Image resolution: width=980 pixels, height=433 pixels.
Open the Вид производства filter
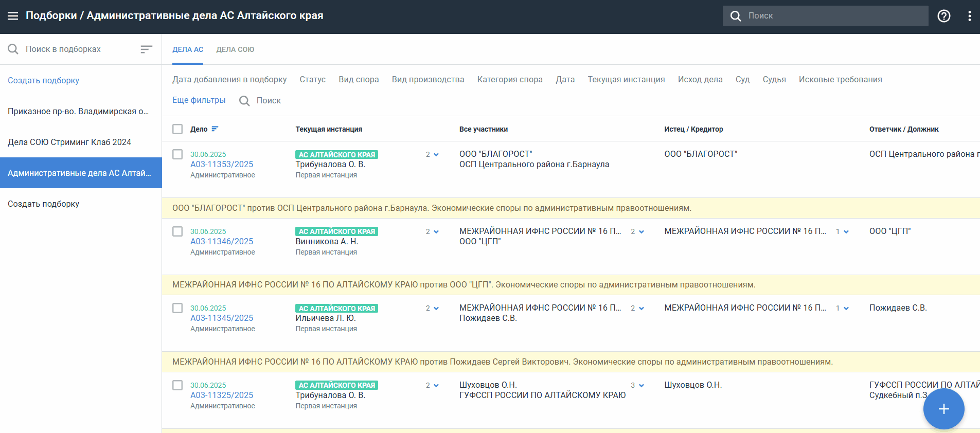(428, 79)
